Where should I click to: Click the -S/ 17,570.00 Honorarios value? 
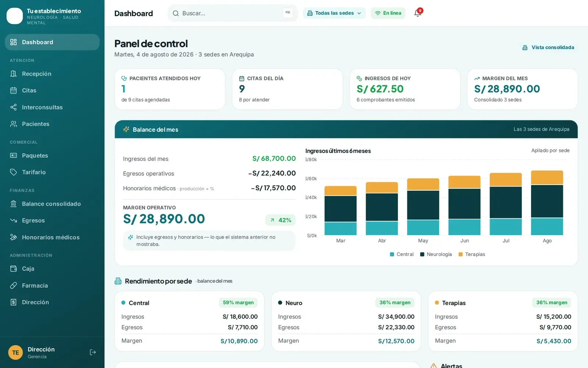[x=273, y=188]
